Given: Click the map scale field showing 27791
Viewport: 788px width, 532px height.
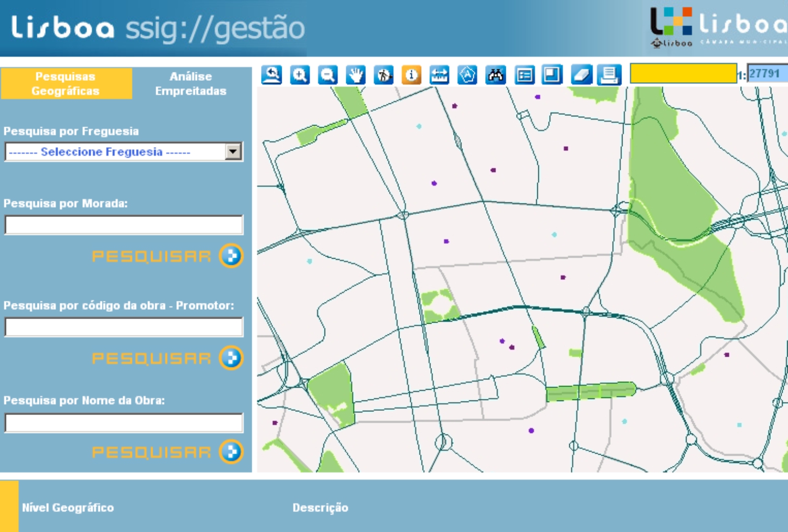Looking at the screenshot, I should 767,73.
